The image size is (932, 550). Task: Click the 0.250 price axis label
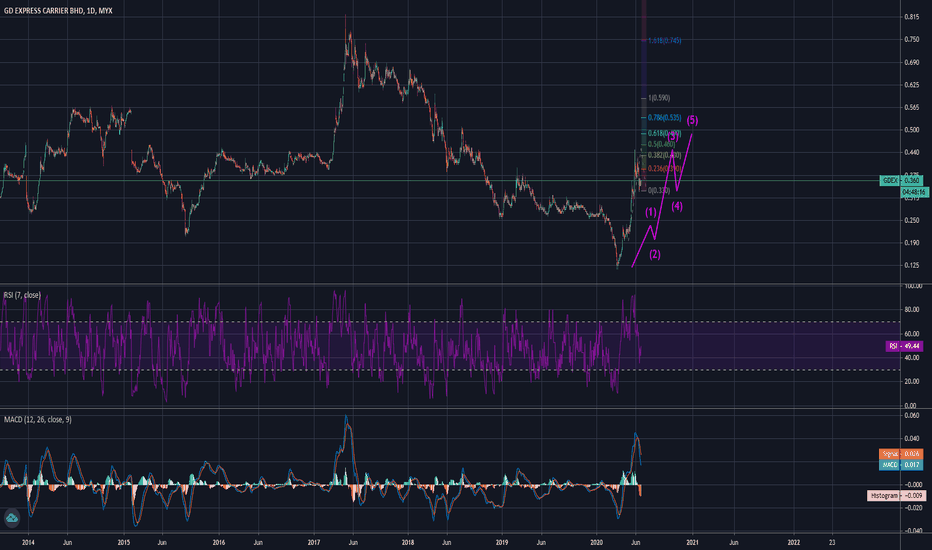(912, 221)
